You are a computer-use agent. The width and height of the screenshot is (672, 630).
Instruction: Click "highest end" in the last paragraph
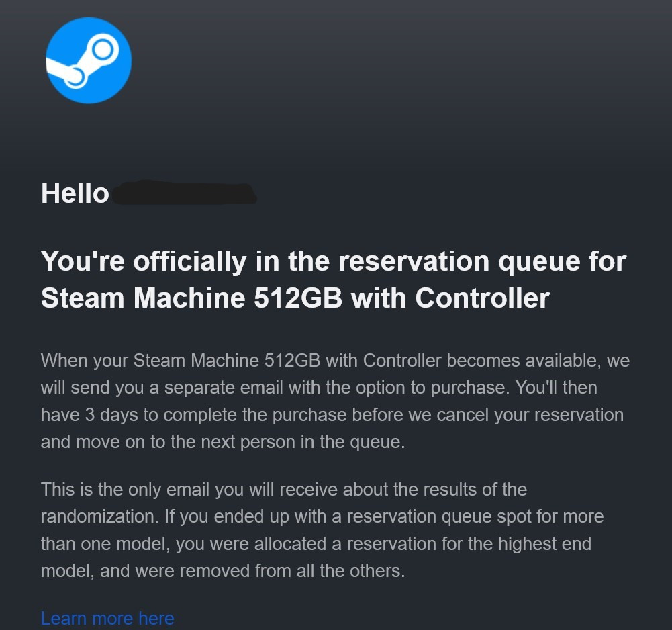click(x=544, y=544)
